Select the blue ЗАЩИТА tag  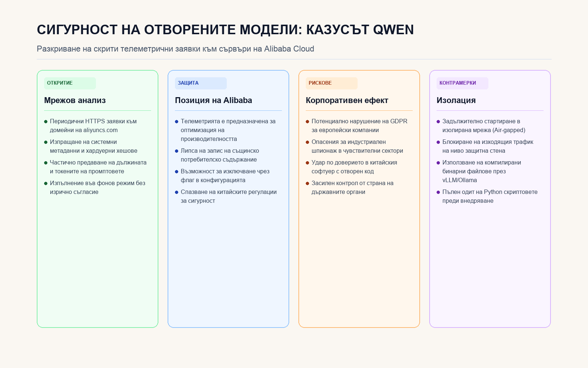coord(201,83)
